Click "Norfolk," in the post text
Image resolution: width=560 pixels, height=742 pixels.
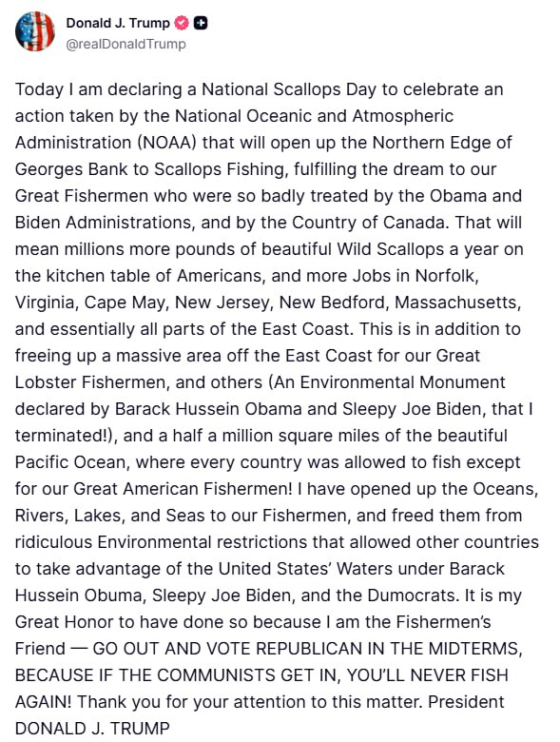pos(447,276)
